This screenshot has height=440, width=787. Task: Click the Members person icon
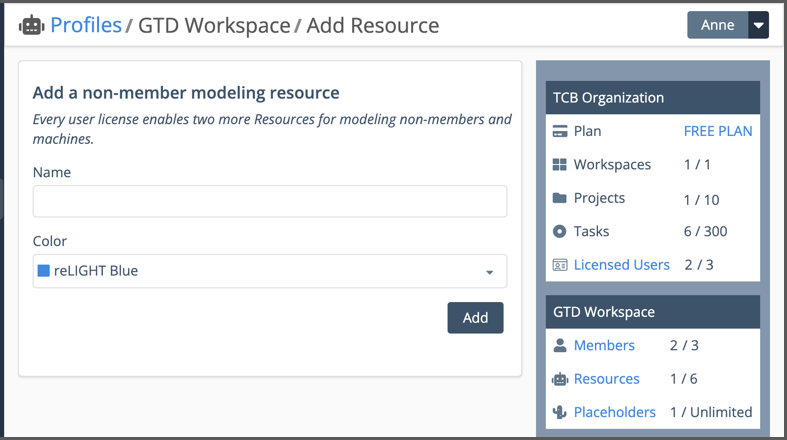pos(560,346)
